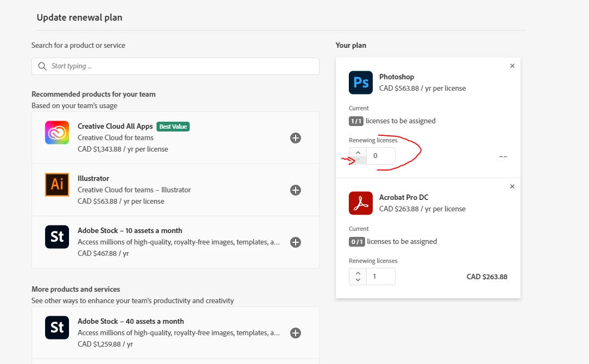Increase Acrobat Pro DC renewing licenses
The width and height of the screenshot is (589, 364).
358,273
